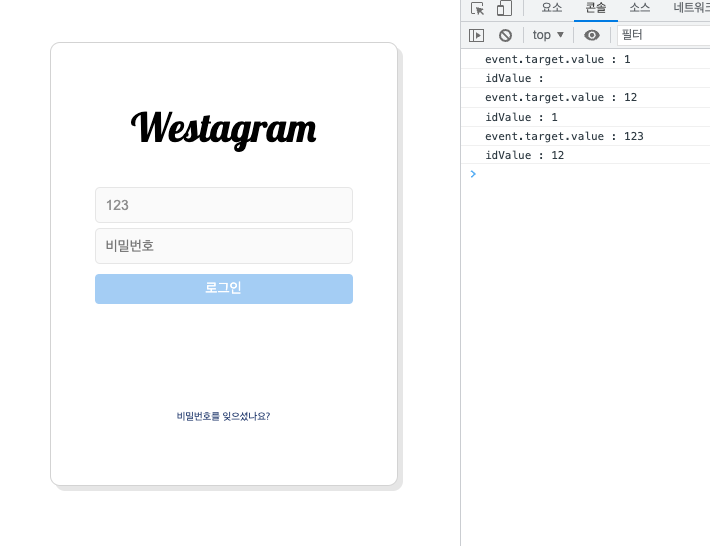Click the console prompt arrow
Image resolution: width=710 pixels, height=546 pixels.
point(473,174)
